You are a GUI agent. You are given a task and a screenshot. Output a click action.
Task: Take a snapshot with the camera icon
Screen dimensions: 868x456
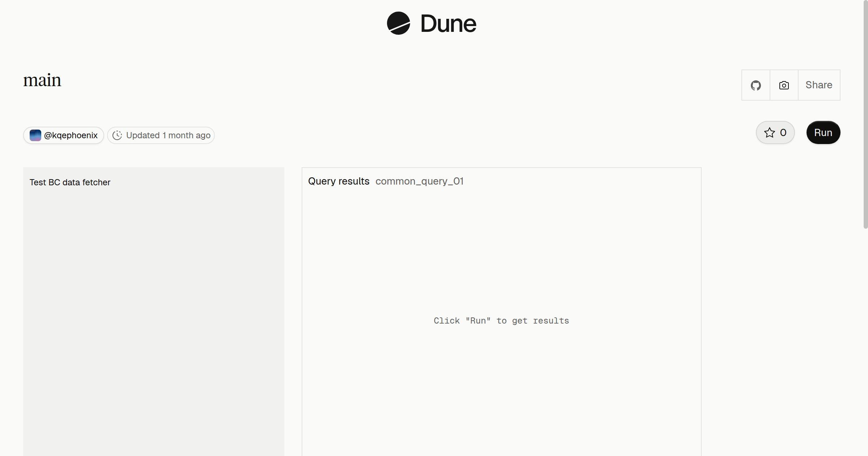(x=784, y=85)
